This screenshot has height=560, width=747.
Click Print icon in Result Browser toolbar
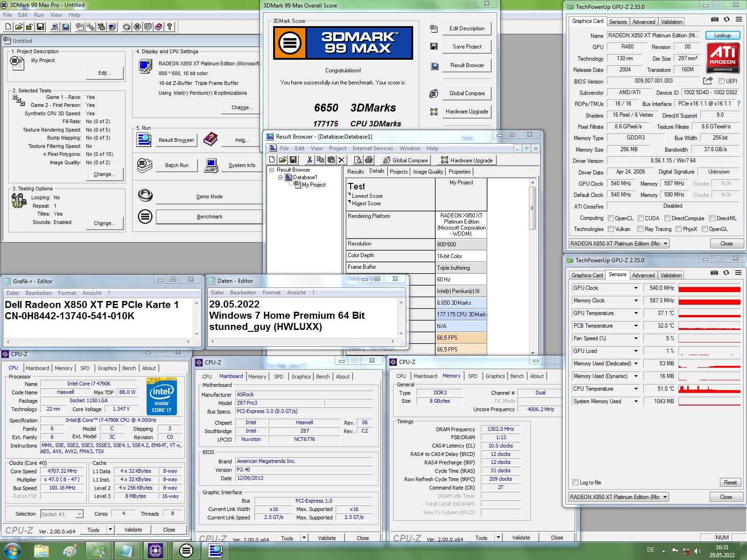point(368,160)
